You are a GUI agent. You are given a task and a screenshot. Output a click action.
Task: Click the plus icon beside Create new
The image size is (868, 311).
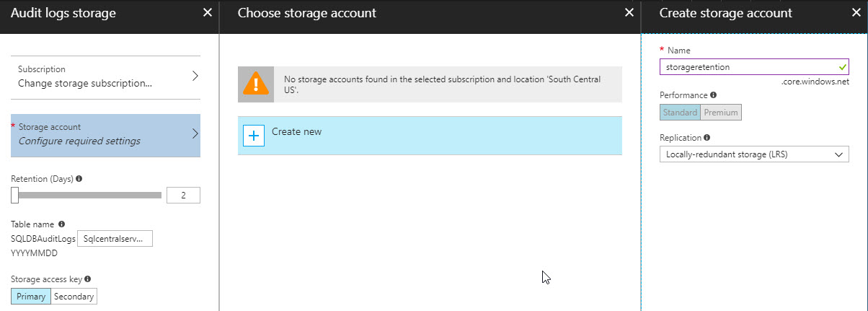pyautogui.click(x=254, y=136)
